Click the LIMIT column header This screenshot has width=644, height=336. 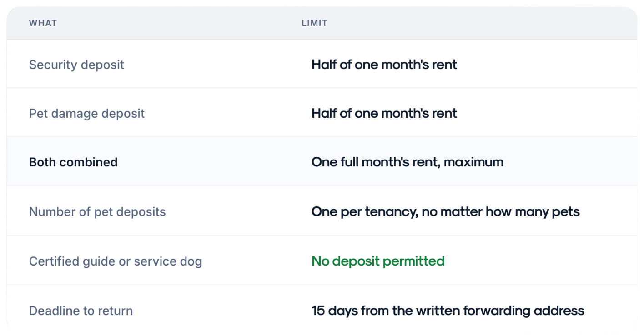(x=314, y=23)
